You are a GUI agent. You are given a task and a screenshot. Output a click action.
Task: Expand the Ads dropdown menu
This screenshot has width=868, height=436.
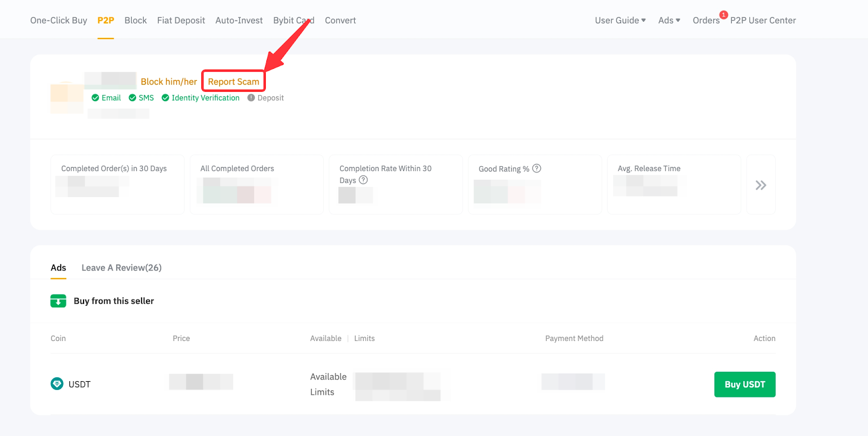pos(669,21)
